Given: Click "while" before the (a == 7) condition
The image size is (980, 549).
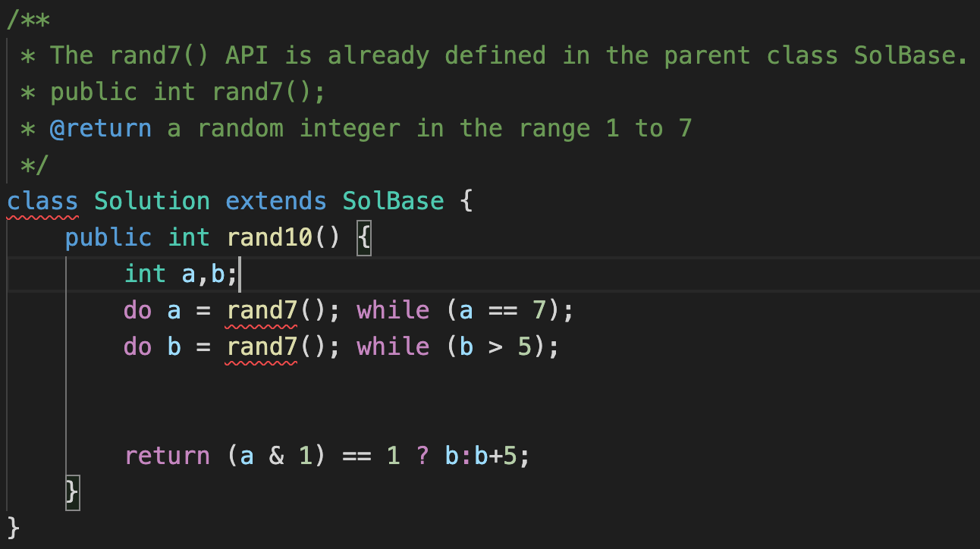Looking at the screenshot, I should click(393, 311).
